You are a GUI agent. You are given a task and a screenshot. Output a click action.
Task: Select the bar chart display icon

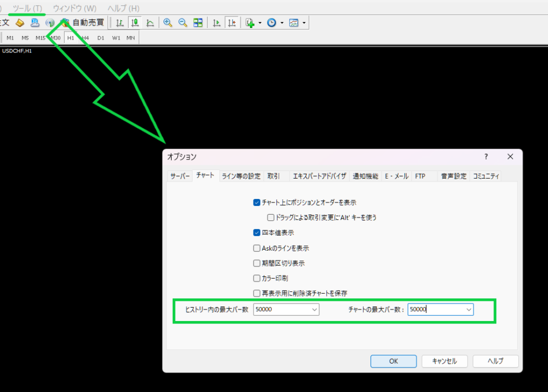120,23
